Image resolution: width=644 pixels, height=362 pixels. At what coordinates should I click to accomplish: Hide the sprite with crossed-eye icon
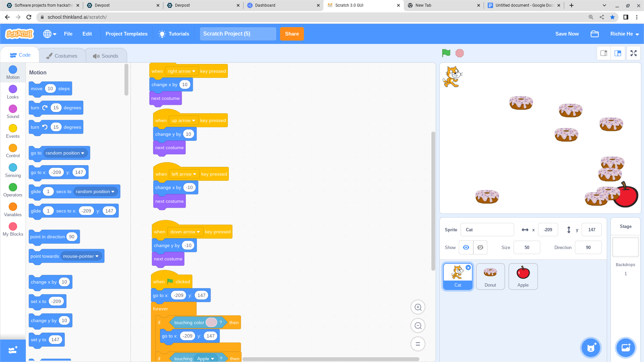click(480, 247)
